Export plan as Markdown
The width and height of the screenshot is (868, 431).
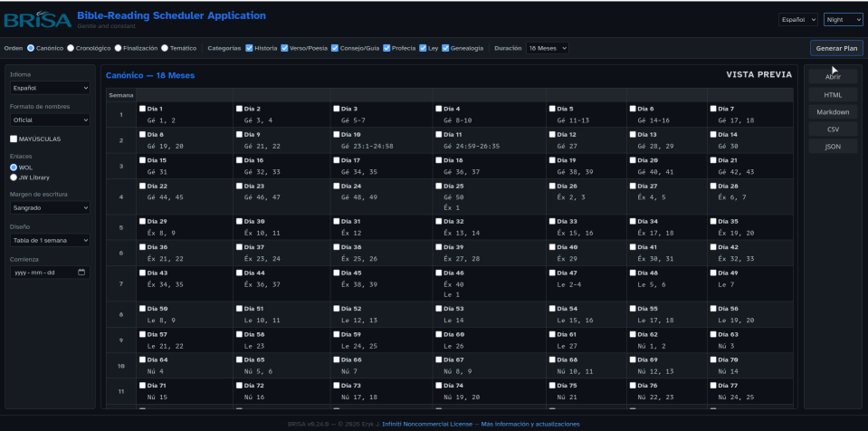click(833, 112)
